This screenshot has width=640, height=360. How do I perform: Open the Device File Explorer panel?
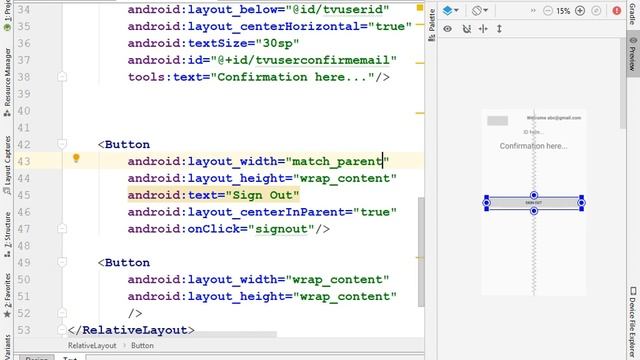click(x=633, y=321)
